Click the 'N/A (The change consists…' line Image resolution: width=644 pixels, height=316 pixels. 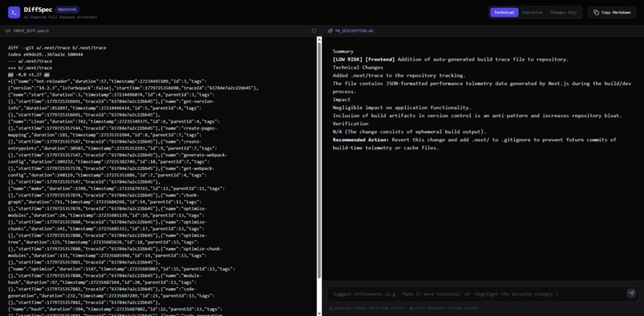pyautogui.click(x=409, y=132)
